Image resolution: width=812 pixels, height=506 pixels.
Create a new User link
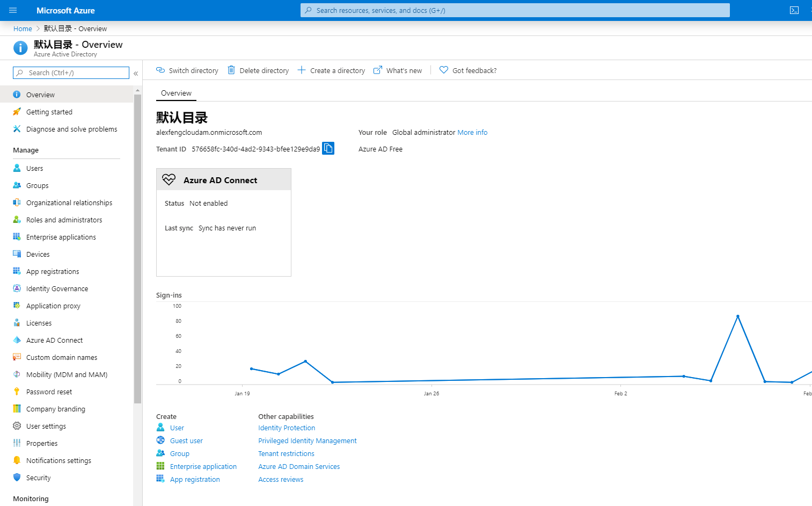[x=177, y=428]
